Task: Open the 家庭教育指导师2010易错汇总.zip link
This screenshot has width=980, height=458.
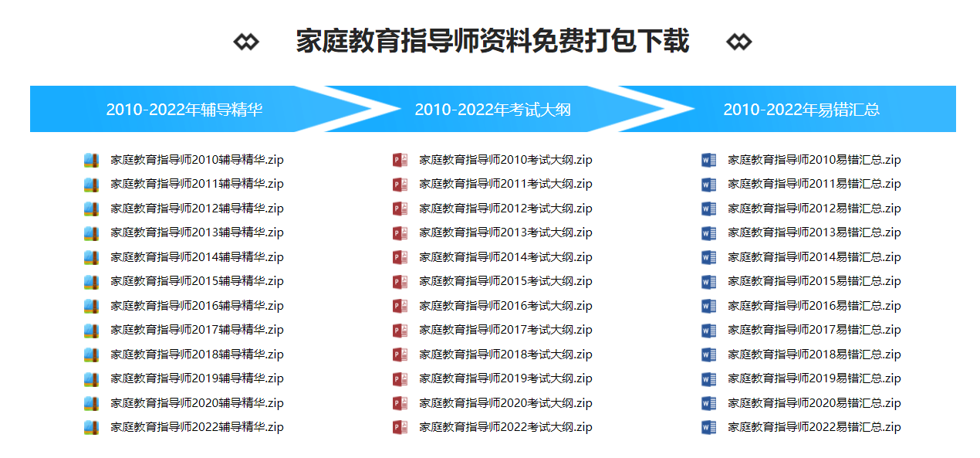Action: (814, 160)
